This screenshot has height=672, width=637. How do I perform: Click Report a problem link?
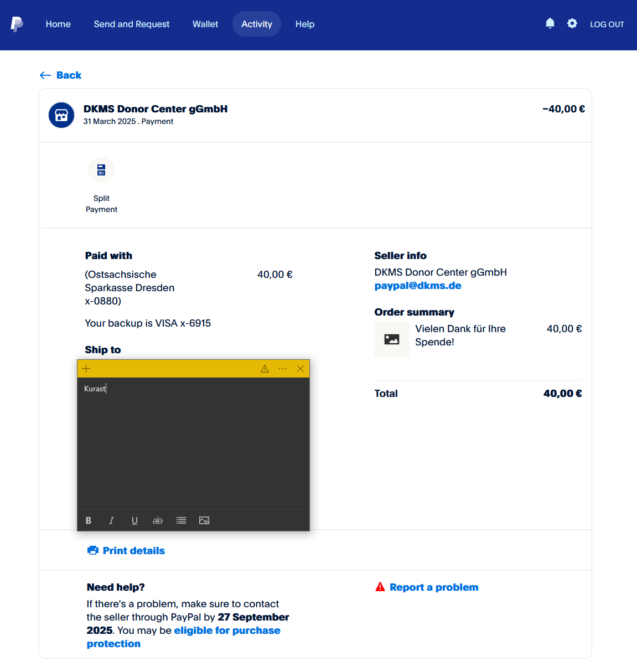433,587
